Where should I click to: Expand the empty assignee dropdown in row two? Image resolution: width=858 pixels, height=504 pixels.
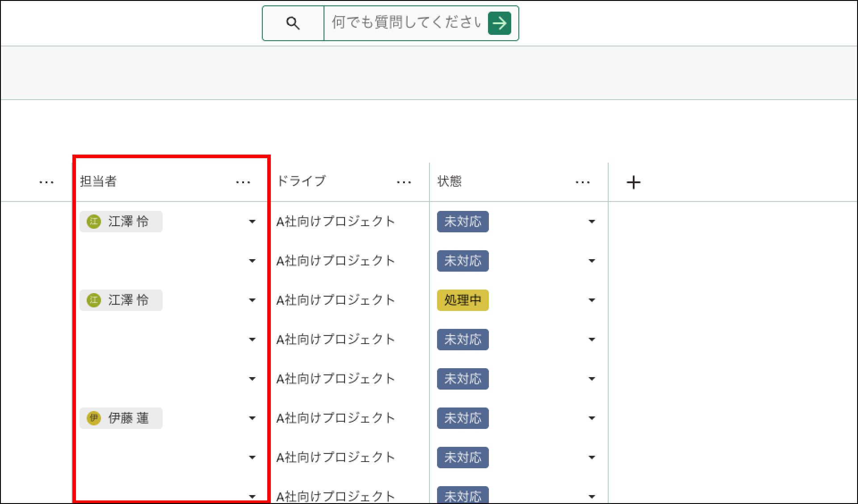tap(252, 261)
